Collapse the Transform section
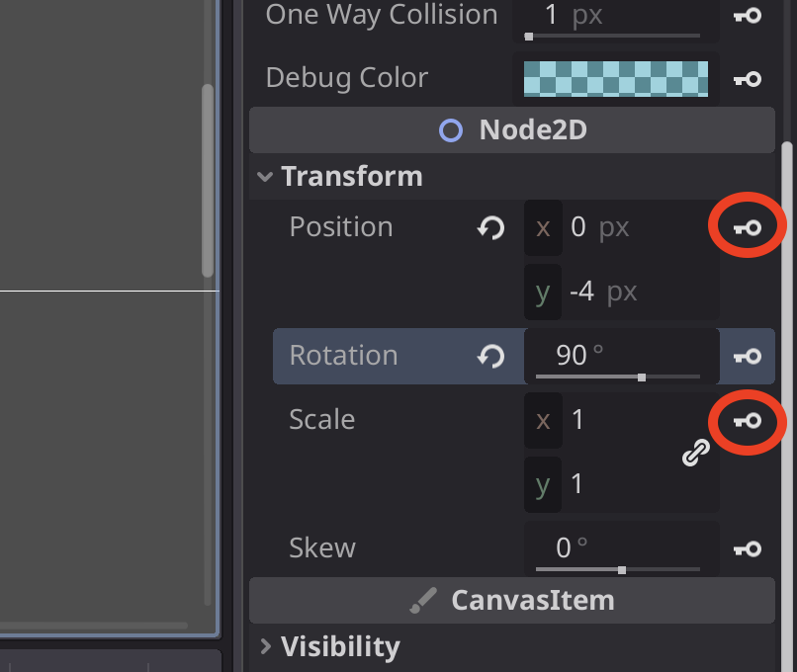This screenshot has width=797, height=672. point(265,177)
